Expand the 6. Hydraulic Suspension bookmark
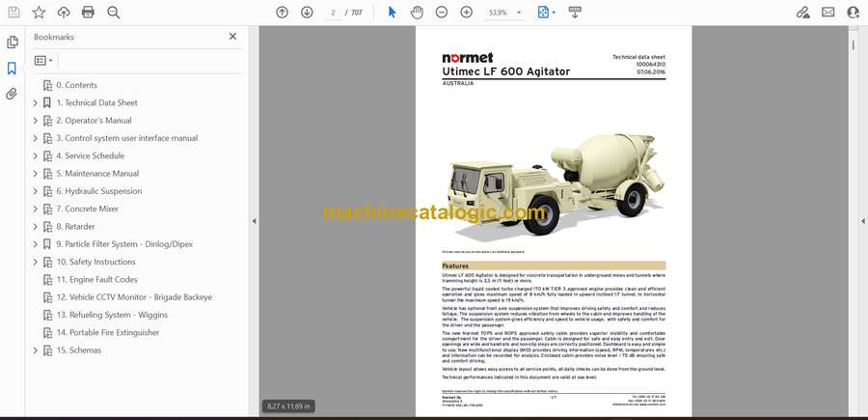Image resolution: width=868 pixels, height=420 pixels. pos(36,191)
